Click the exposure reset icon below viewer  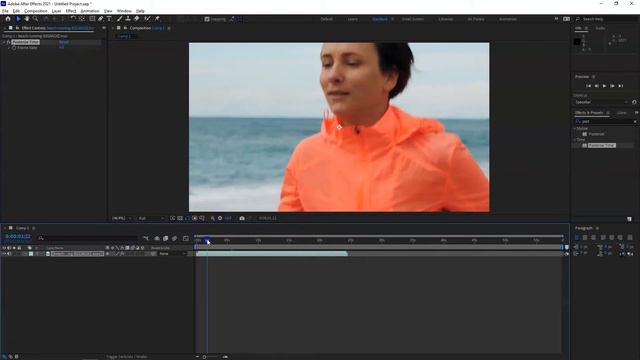(x=220, y=218)
